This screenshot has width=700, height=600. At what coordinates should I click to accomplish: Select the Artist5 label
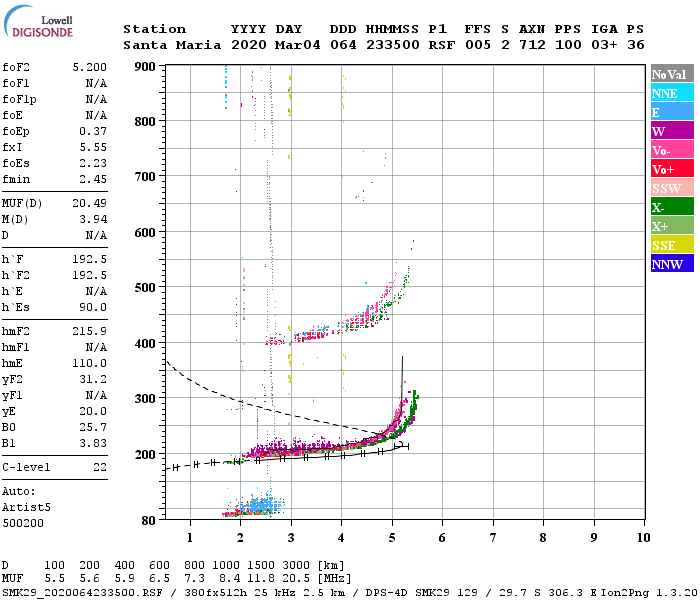(26, 508)
